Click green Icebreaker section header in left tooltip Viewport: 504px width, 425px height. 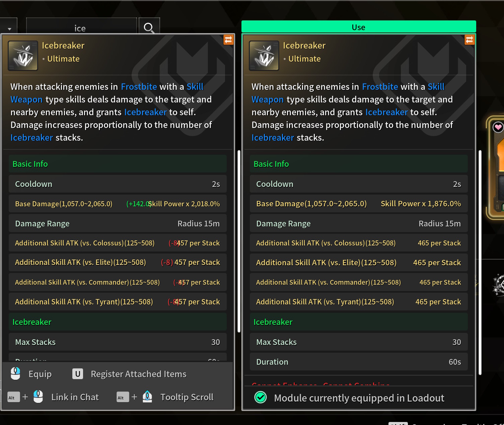coord(118,322)
